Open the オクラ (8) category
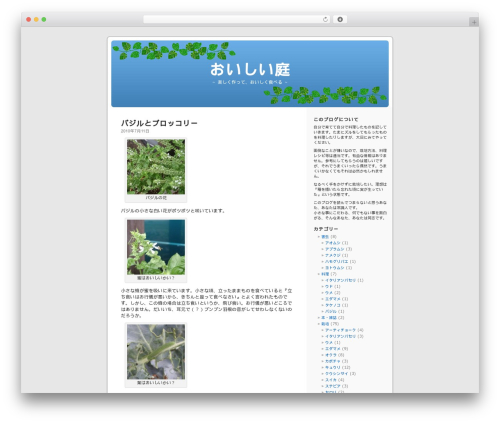 pos(331,355)
